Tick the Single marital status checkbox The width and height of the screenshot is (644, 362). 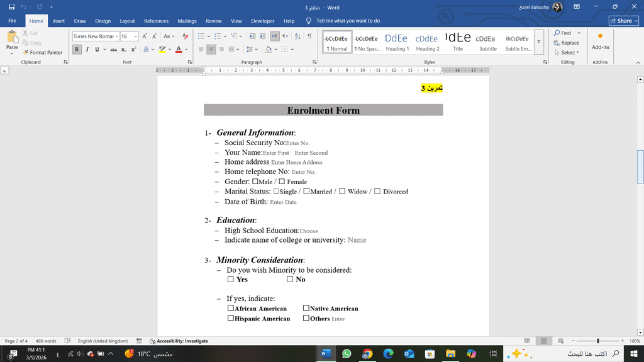[276, 191]
